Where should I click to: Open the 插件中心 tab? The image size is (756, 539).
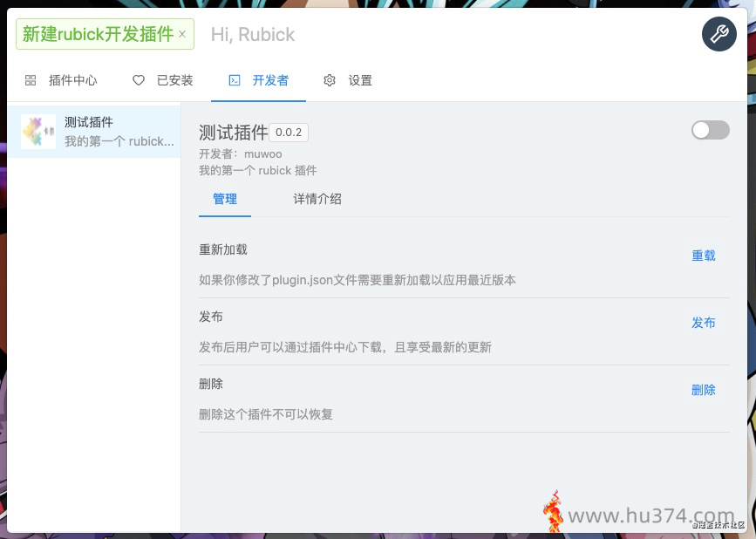(x=61, y=80)
